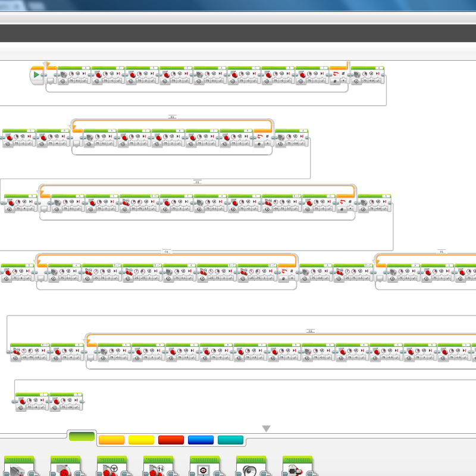Edit the first row loop count value
The image size is (476, 476).
(x=344, y=80)
